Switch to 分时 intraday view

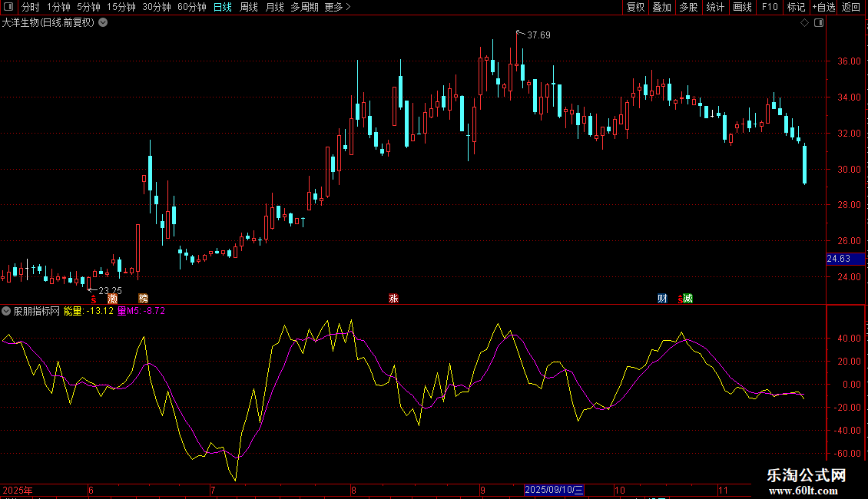pyautogui.click(x=31, y=7)
